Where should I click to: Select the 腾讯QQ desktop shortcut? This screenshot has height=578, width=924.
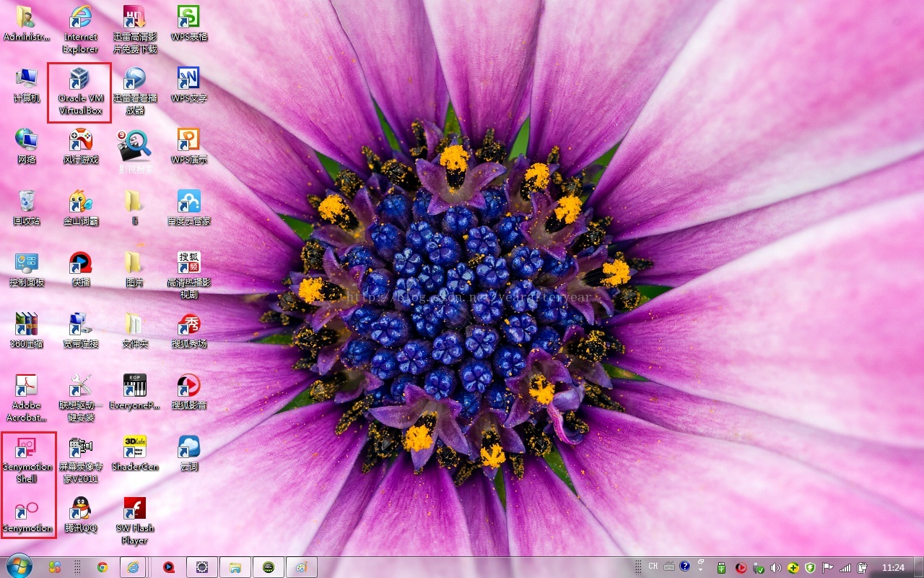coord(81,515)
